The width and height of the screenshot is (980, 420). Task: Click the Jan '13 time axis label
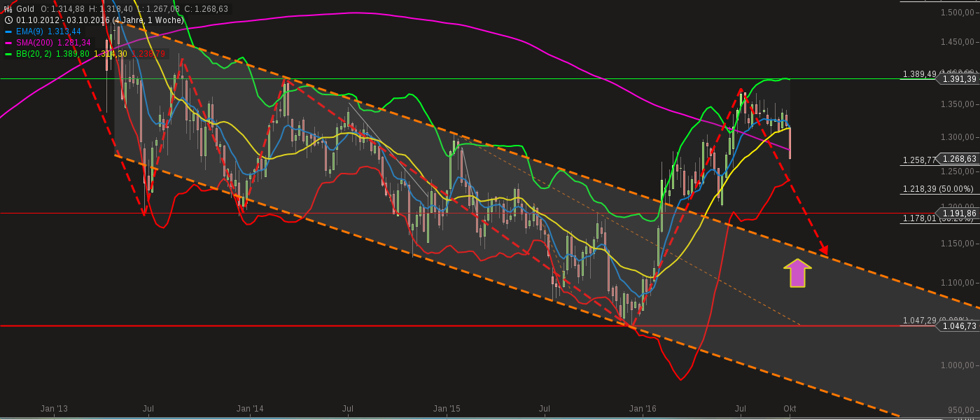pos(54,408)
